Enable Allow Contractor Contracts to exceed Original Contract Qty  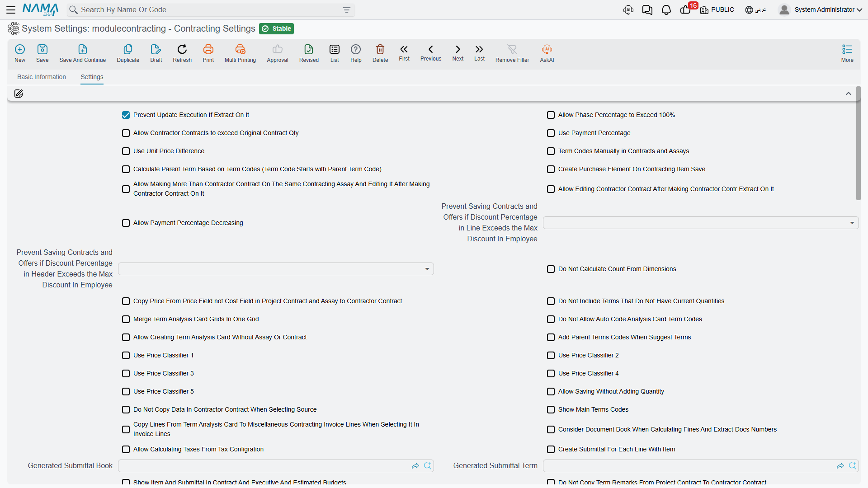126,133
